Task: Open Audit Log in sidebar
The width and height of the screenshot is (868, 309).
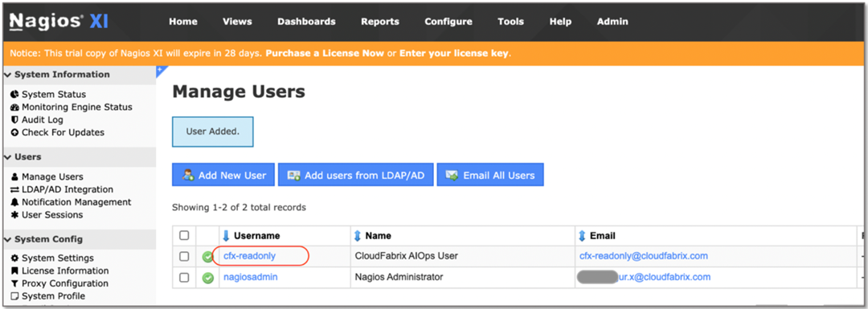Action: (43, 120)
